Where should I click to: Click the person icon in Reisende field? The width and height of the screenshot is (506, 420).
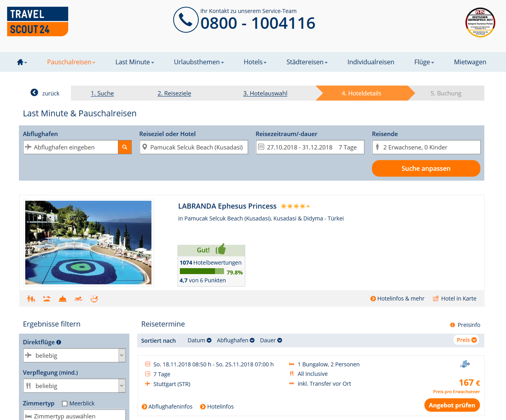(x=377, y=147)
